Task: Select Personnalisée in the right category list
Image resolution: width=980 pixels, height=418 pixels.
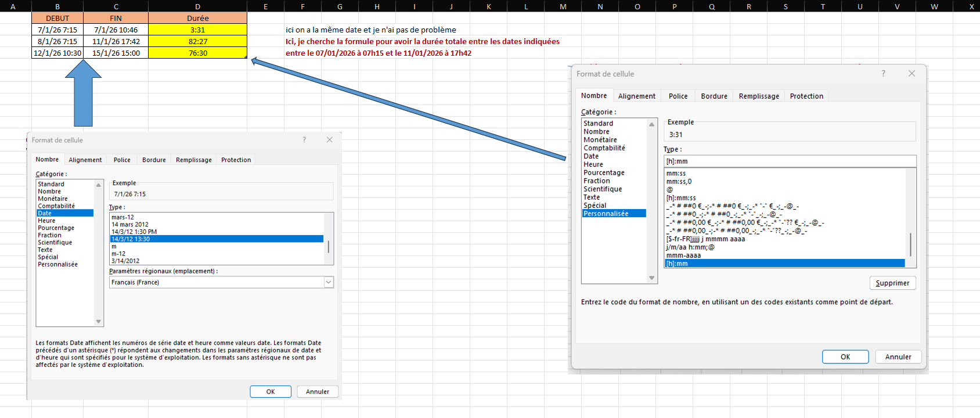Action: [x=606, y=214]
